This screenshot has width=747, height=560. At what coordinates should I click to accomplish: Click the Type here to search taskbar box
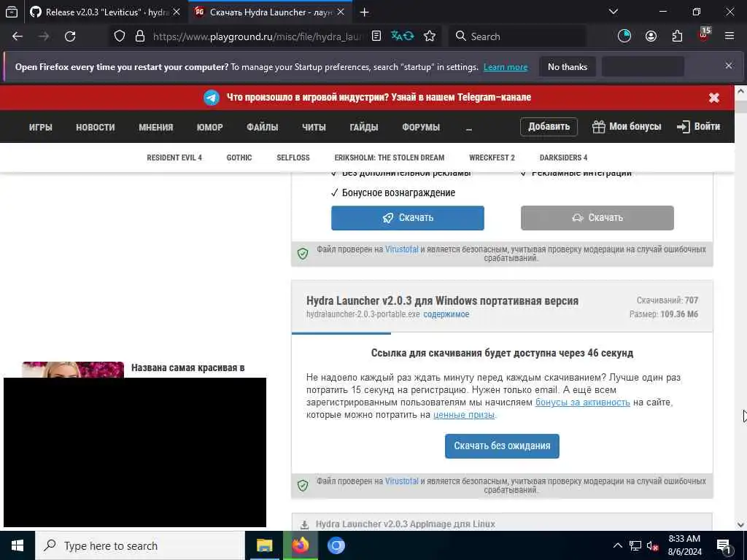tap(139, 545)
